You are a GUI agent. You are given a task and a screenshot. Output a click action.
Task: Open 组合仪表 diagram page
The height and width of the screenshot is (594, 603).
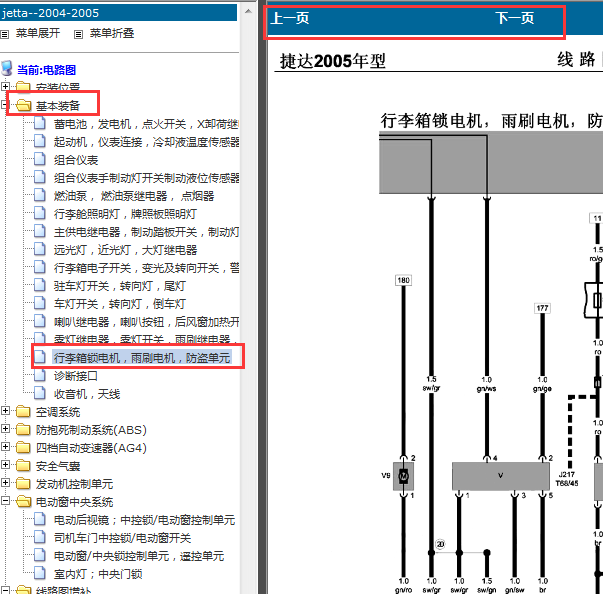(x=76, y=160)
